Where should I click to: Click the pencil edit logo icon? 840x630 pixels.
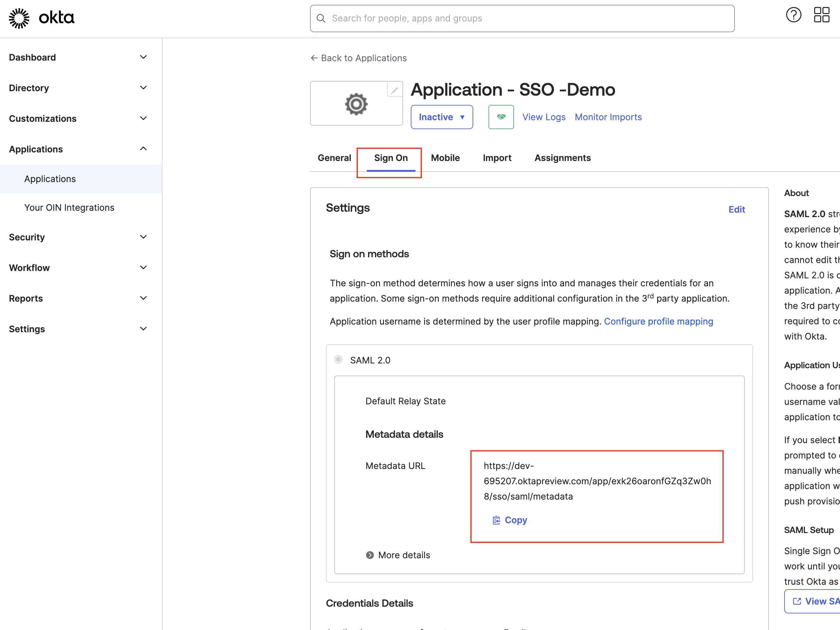395,90
